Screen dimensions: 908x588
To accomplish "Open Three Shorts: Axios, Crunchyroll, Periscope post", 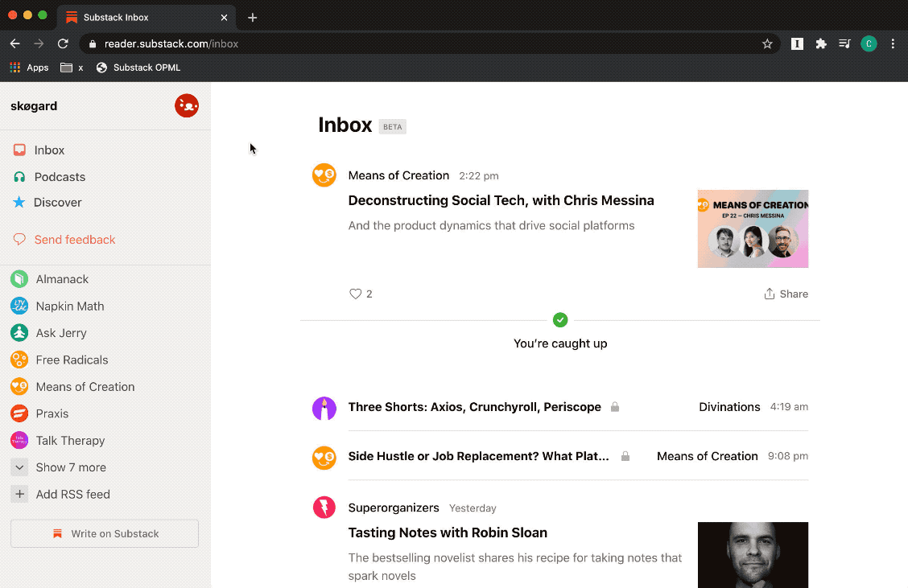I will (474, 407).
